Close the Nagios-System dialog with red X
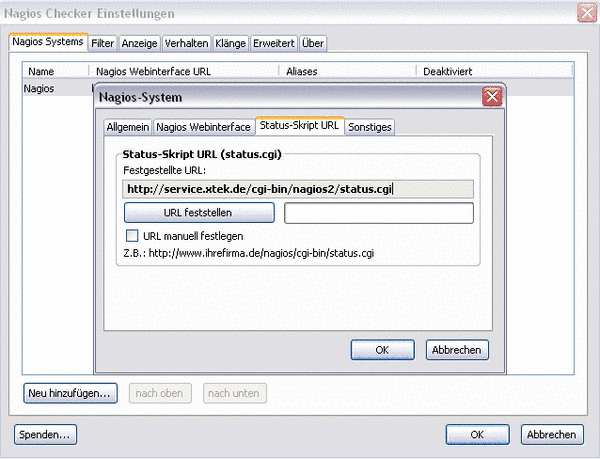600x459 pixels. (x=491, y=97)
